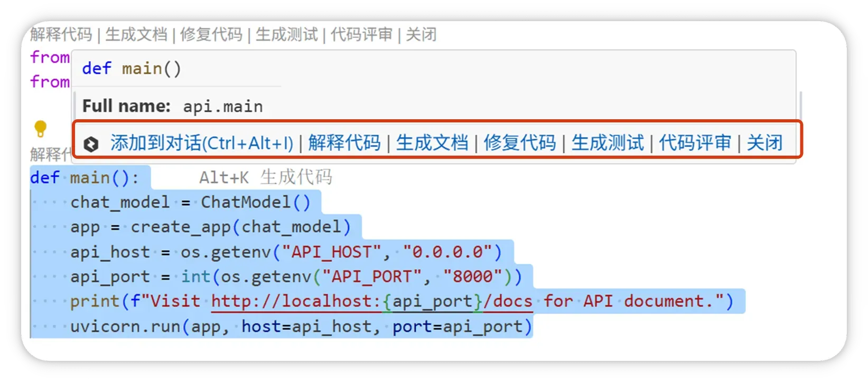Click the hexagon assistant icon in hover popup
Viewport: 868px width, 382px height.
(91, 144)
